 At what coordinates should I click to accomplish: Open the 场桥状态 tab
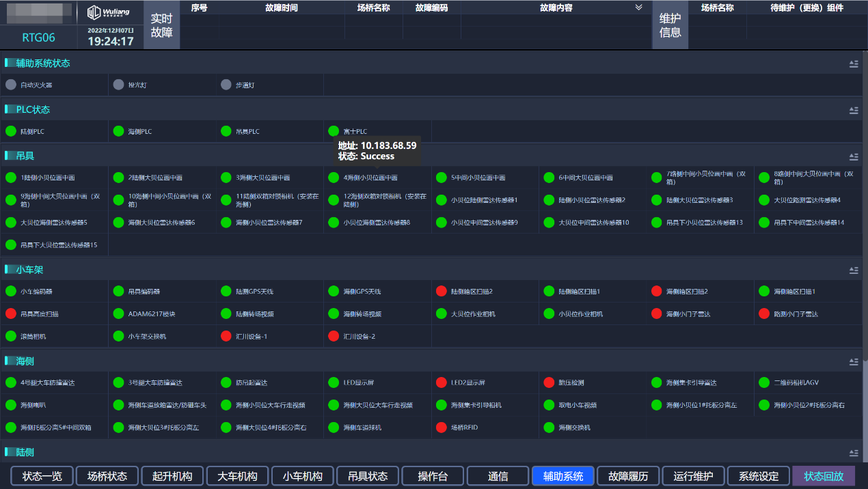point(107,476)
